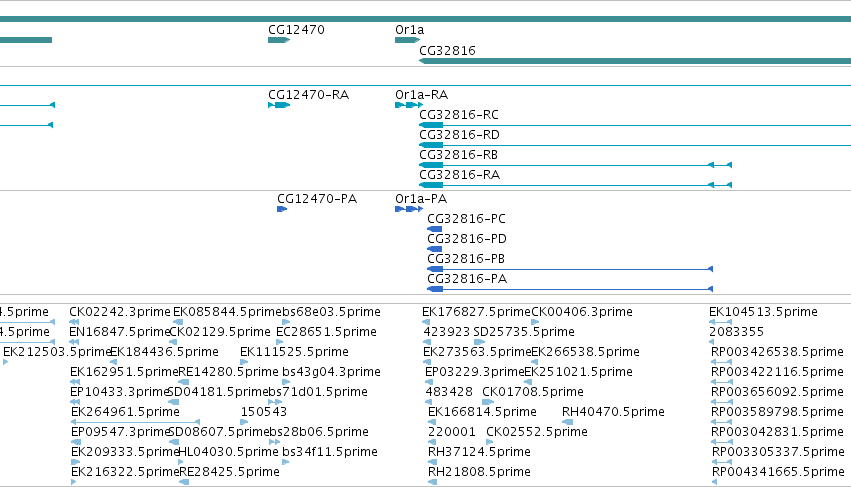The image size is (851, 487).
Task: Click the CG32816 gene label
Action: point(447,50)
